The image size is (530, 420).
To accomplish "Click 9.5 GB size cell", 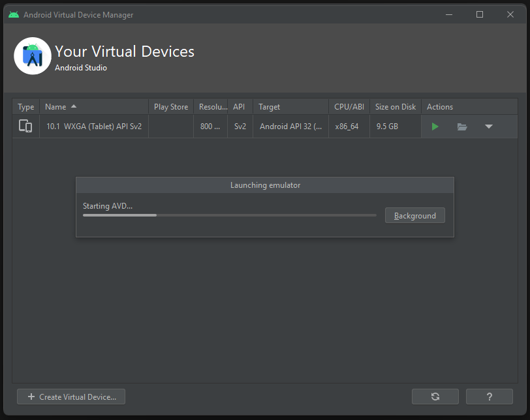I will tap(396, 127).
